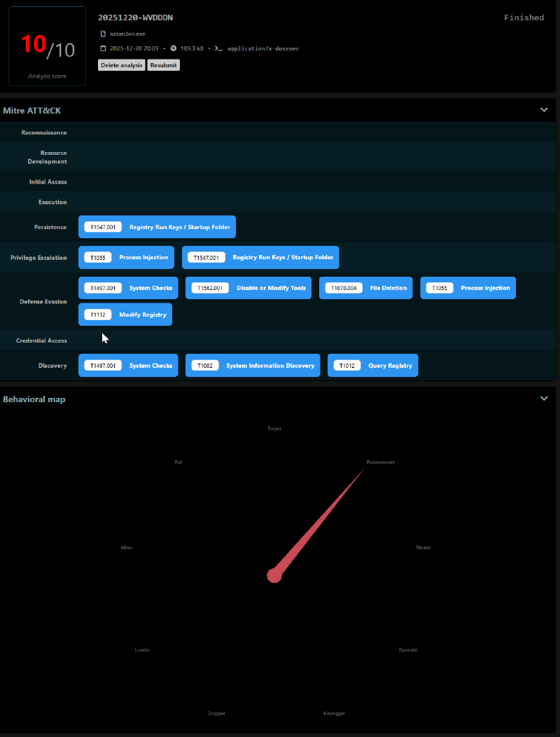Screen dimensions: 560x737
Task: Open the Modify Registry T1112 technique
Action: tap(125, 315)
